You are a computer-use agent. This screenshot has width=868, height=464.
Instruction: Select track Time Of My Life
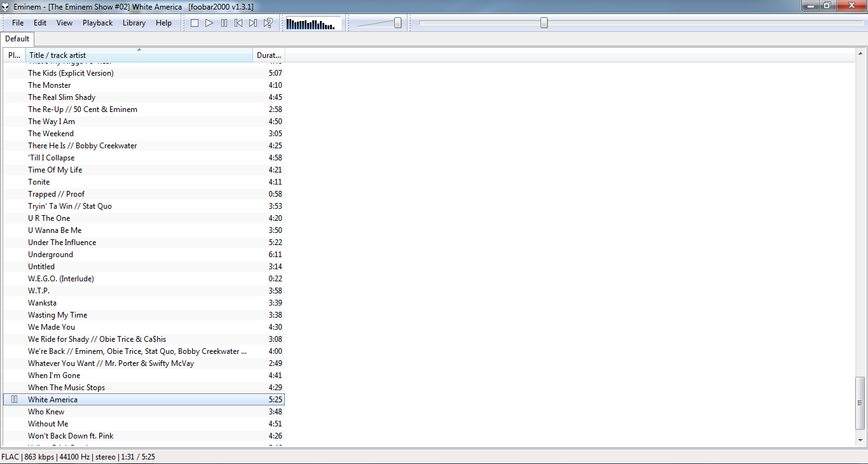144,170
